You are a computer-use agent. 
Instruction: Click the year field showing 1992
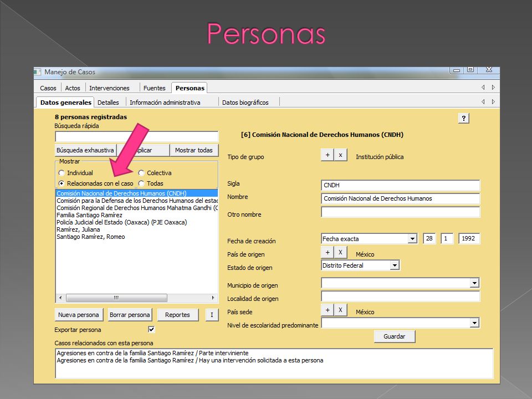pyautogui.click(x=469, y=238)
